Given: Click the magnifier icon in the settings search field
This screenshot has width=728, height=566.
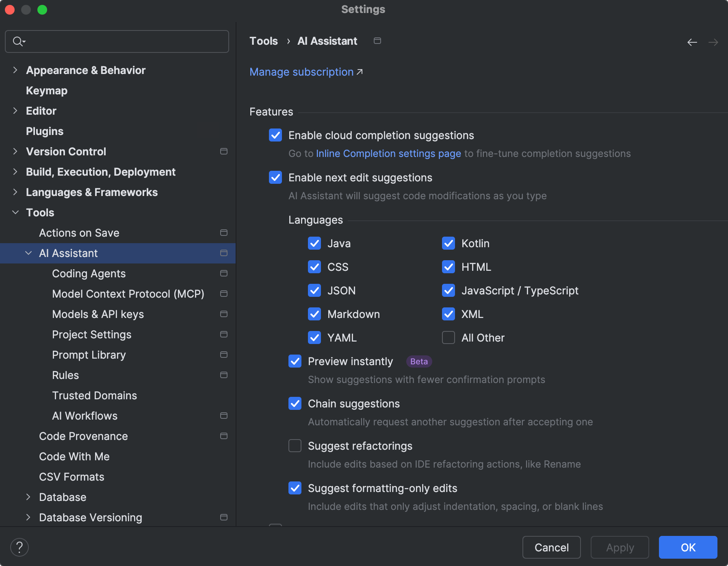Looking at the screenshot, I should [18, 41].
